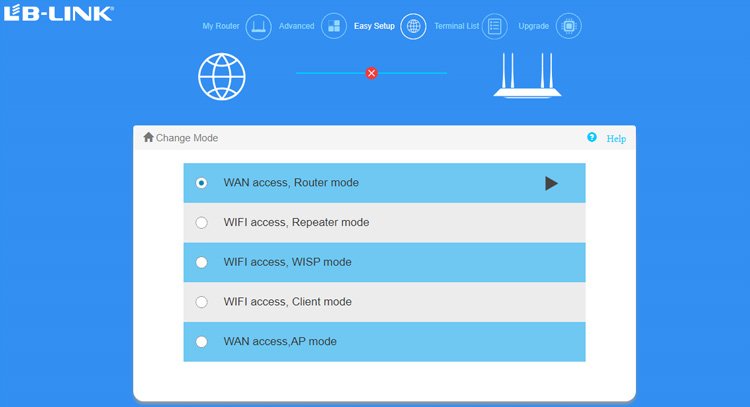750x407 pixels.
Task: Open the Terminal List menu label
Action: [x=456, y=26]
